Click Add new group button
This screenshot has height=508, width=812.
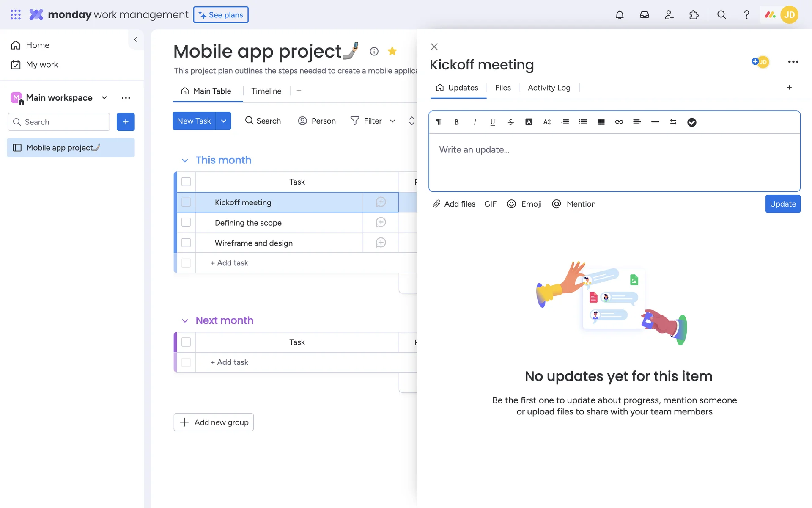point(214,422)
